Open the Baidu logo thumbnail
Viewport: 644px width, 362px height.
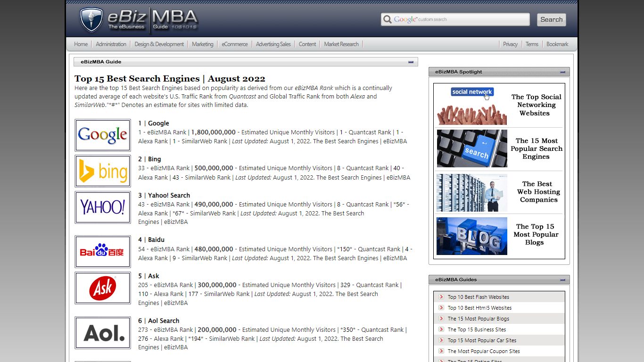coord(103,252)
